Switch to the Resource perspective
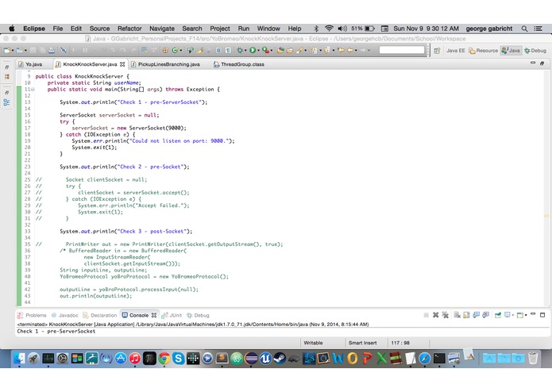This screenshot has width=552, height=392. [x=484, y=51]
